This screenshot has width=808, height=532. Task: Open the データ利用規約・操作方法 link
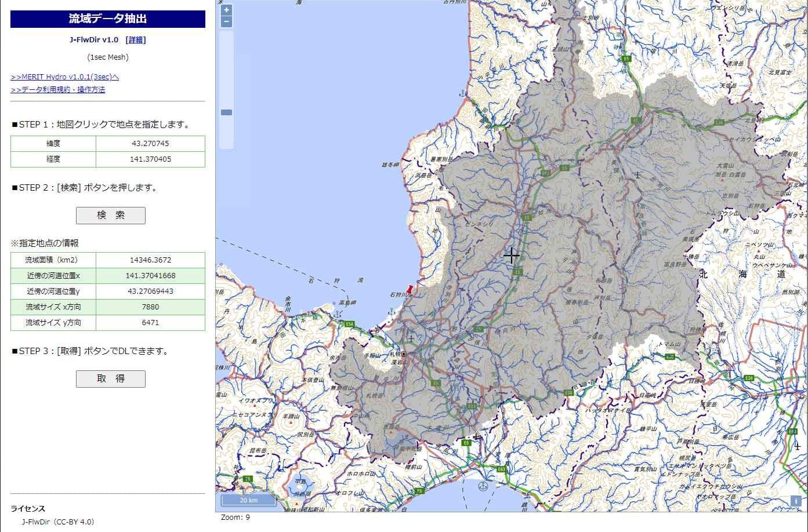tap(58, 90)
